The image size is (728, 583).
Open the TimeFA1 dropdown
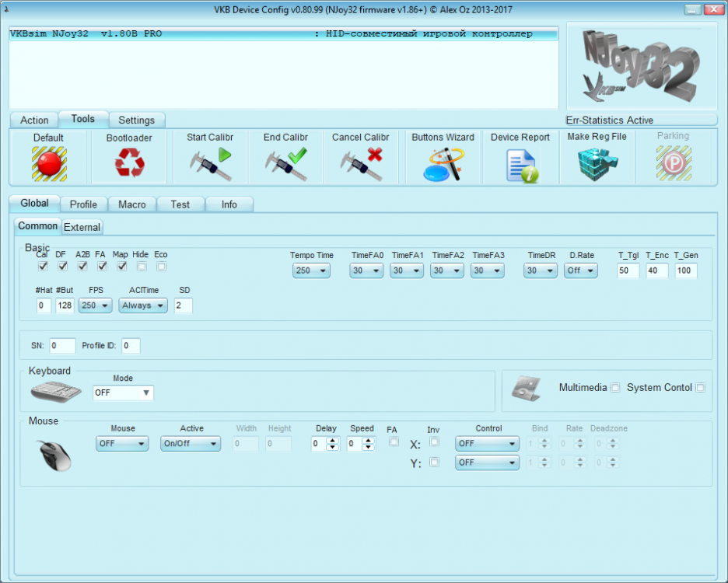click(x=407, y=271)
